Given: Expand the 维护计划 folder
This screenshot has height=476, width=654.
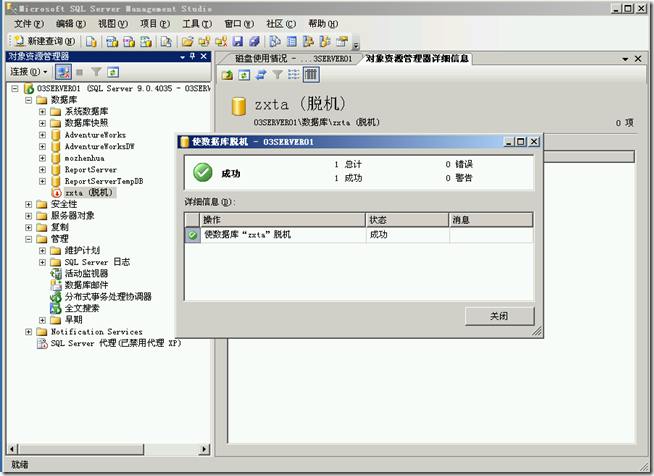Looking at the screenshot, I should click(x=42, y=251).
